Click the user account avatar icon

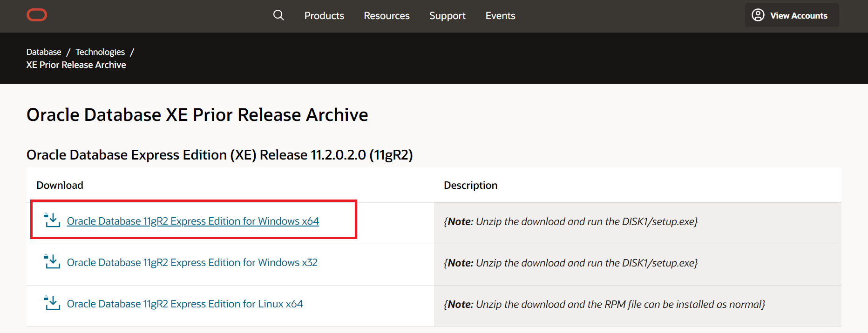tap(758, 15)
